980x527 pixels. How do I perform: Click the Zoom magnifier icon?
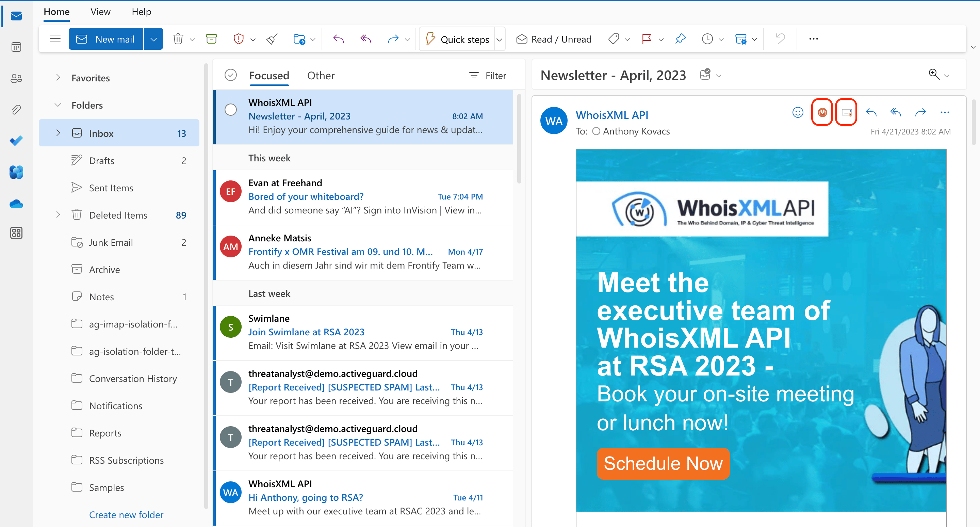pyautogui.click(x=934, y=74)
